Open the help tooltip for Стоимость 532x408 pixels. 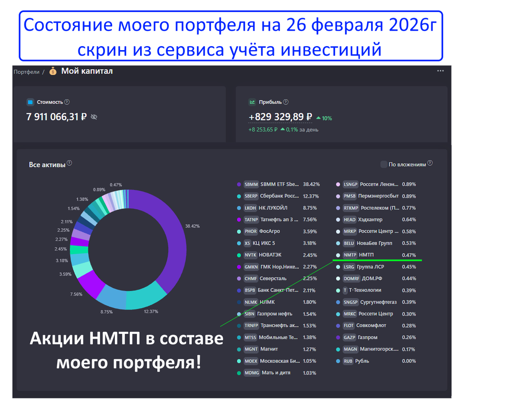66,102
